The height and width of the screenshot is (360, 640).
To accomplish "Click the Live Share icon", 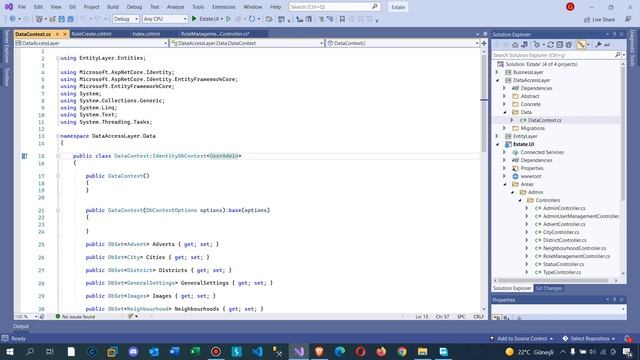I will [x=599, y=19].
